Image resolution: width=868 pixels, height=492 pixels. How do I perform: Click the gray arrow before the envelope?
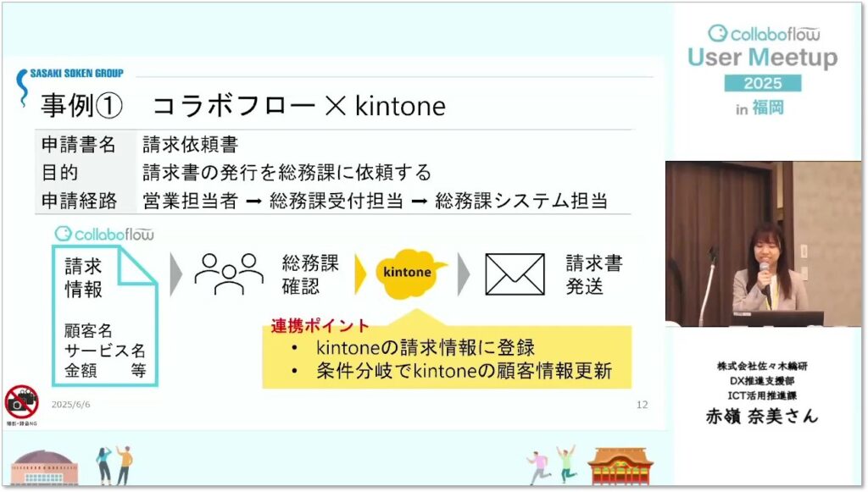tap(464, 274)
